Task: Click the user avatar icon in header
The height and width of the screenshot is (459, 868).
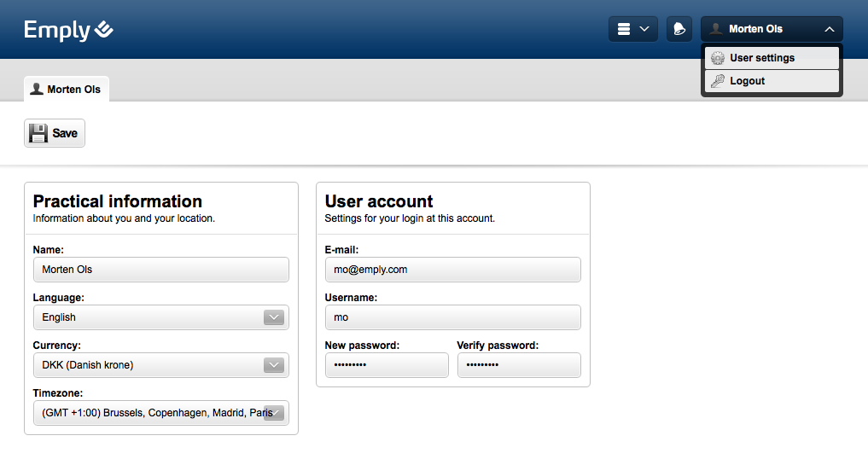Action: click(716, 29)
